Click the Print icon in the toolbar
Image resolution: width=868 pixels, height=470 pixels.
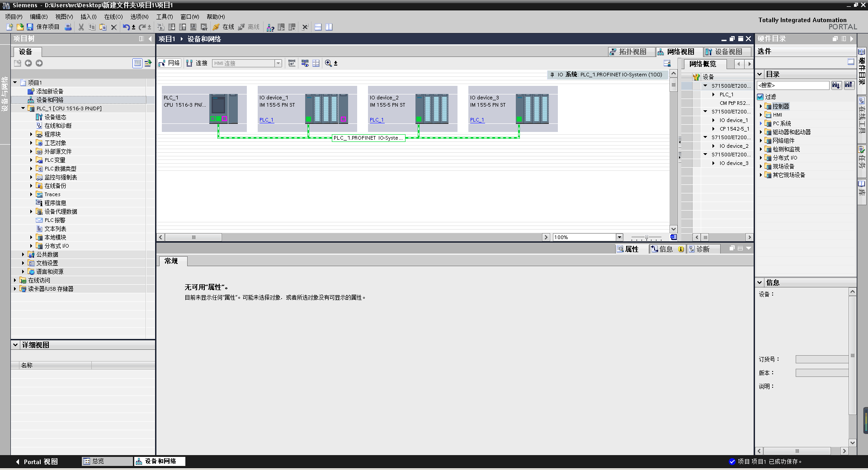tap(68, 27)
